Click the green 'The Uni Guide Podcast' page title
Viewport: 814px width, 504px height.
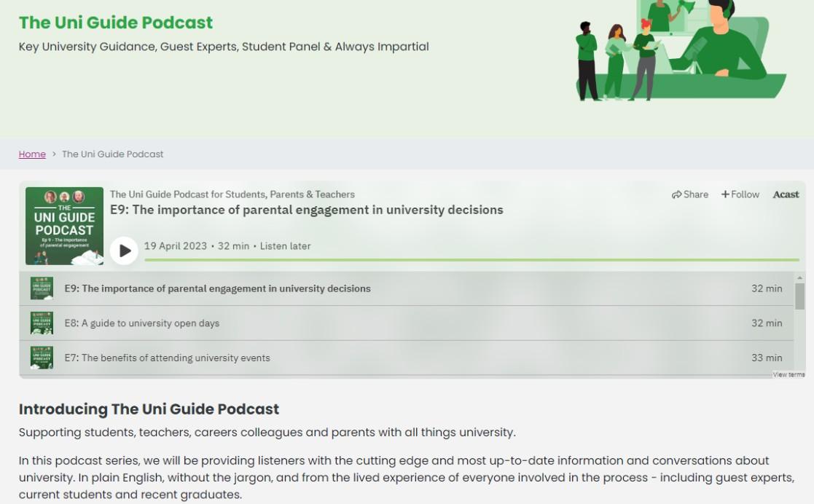116,23
